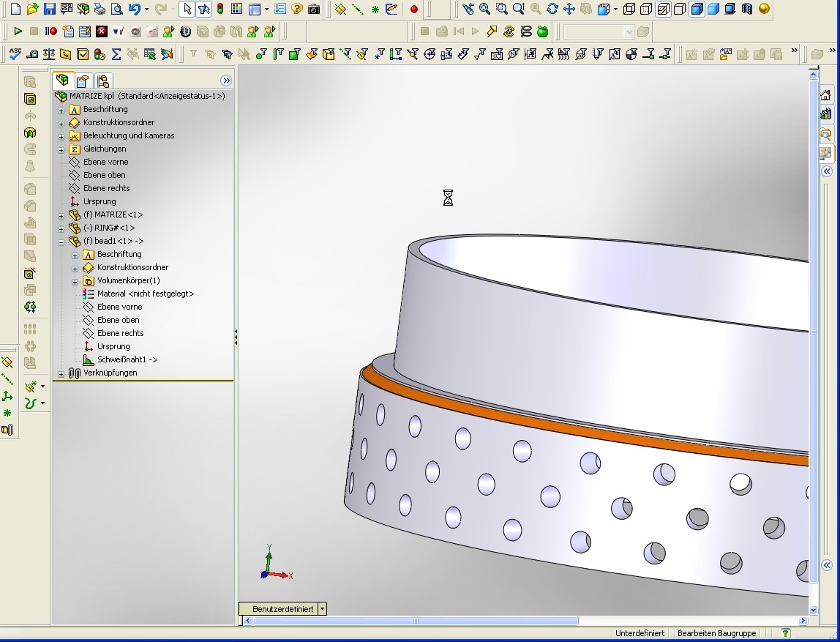840x642 pixels.
Task: Select the Zoom to Fit magnifier
Action: 484,10
